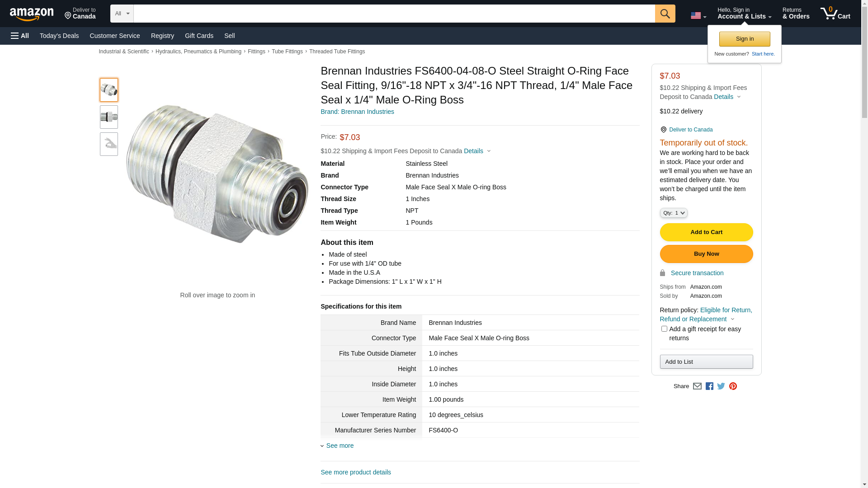
Task: Click the Amazon logo
Action: pos(32,14)
